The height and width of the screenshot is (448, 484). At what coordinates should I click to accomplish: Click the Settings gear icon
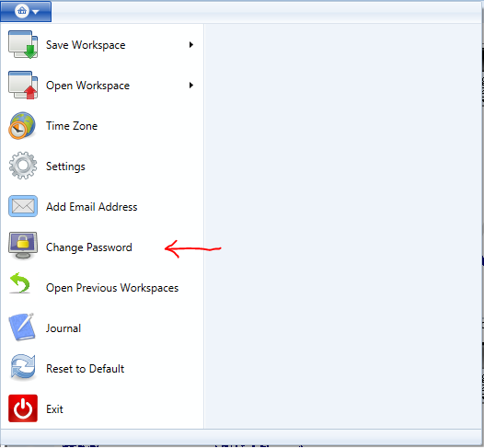click(23, 166)
